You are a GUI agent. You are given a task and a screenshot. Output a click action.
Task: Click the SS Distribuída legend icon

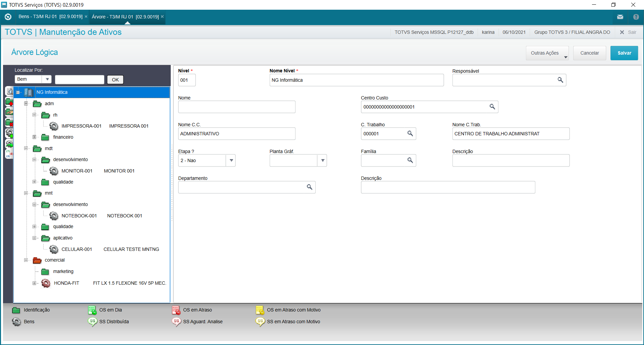coord(92,322)
